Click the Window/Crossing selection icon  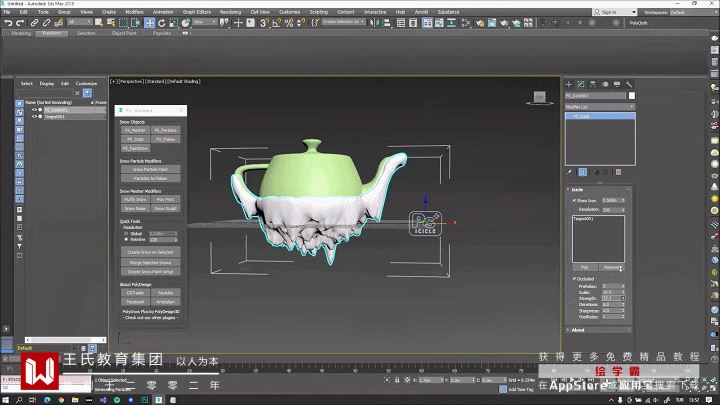(x=136, y=22)
